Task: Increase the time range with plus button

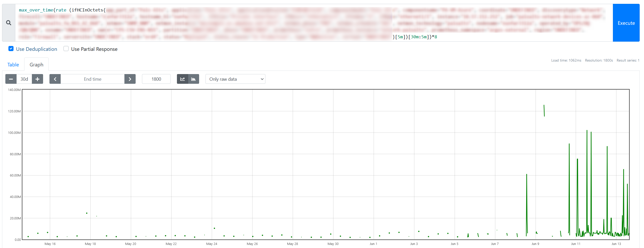Action: tap(37, 79)
